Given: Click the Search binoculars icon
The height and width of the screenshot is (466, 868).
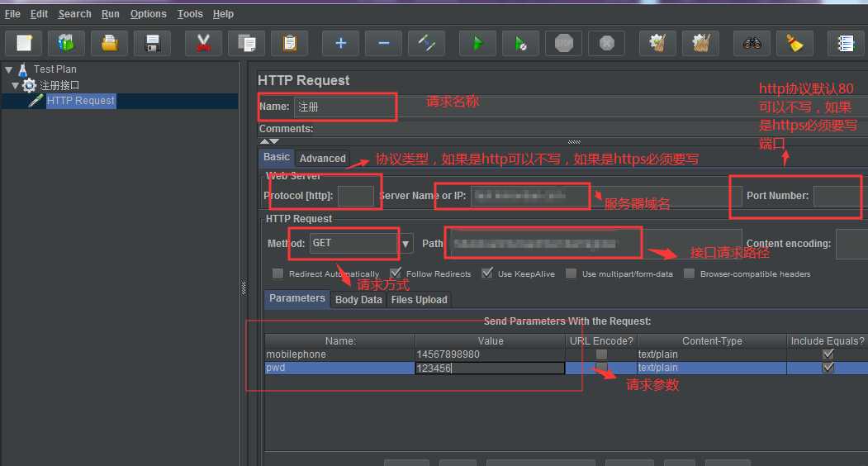Looking at the screenshot, I should [752, 43].
